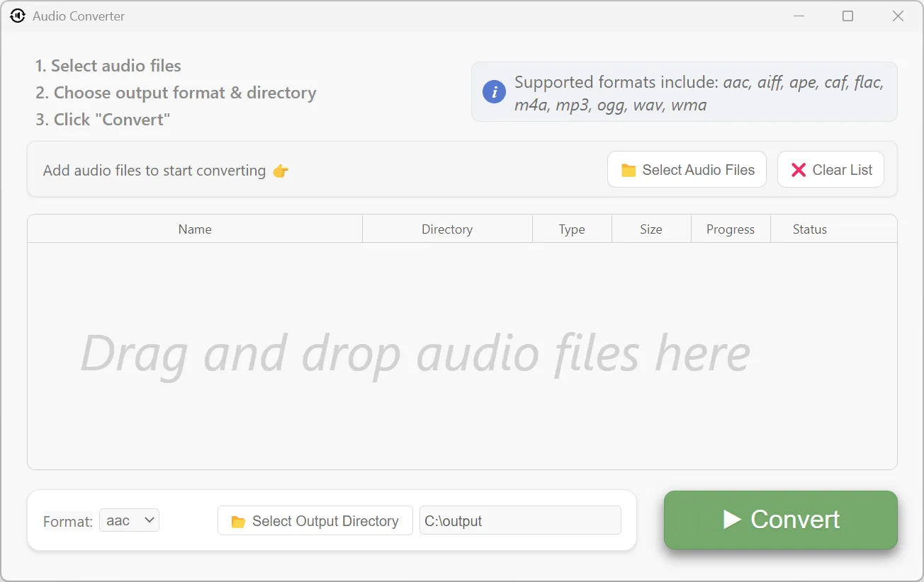924x582 pixels.
Task: Click the pointing finger emoji in the hint text
Action: [280, 171]
